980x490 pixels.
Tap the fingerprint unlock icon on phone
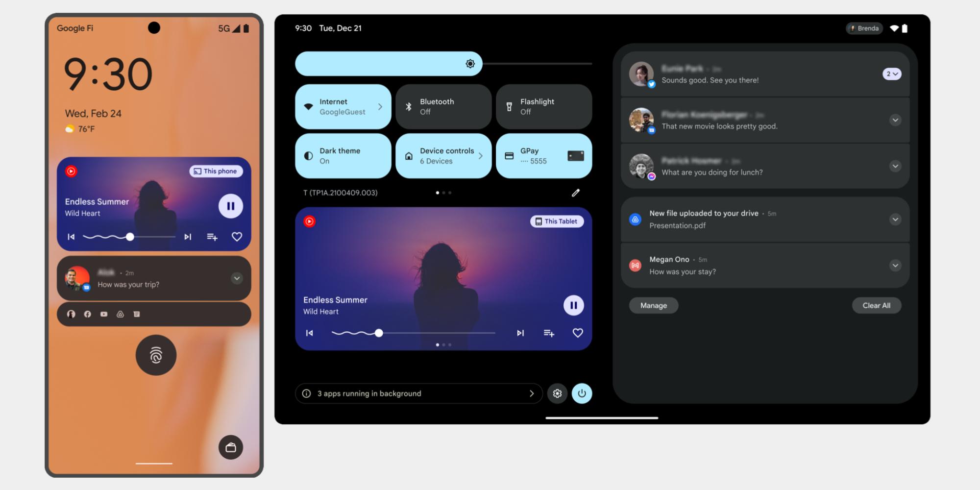[156, 355]
